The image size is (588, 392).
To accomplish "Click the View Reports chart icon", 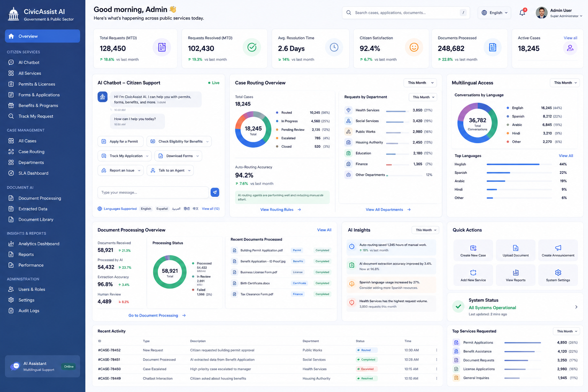I will coord(516,273).
